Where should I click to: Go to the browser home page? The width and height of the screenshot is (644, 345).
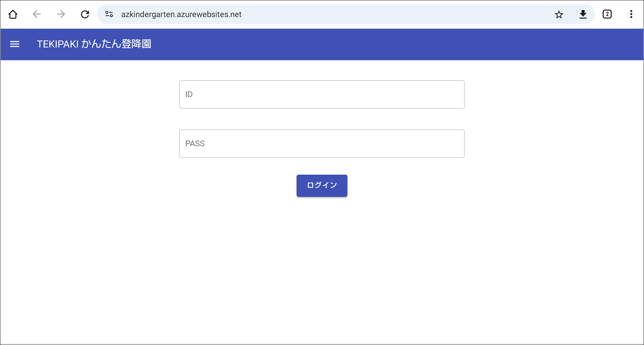pyautogui.click(x=13, y=14)
